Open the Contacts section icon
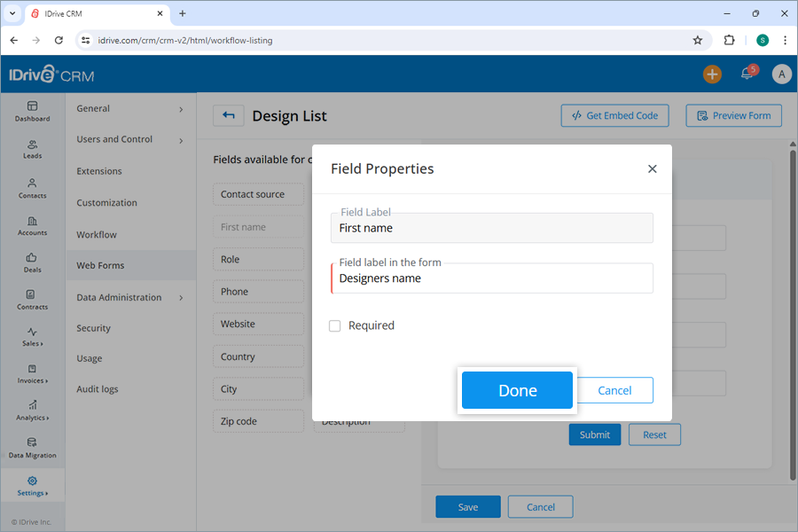 [x=32, y=186]
